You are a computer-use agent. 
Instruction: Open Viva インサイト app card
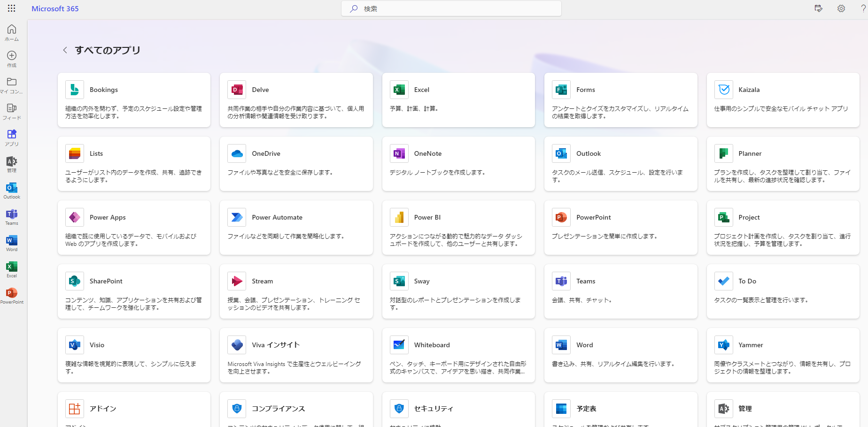tap(296, 355)
